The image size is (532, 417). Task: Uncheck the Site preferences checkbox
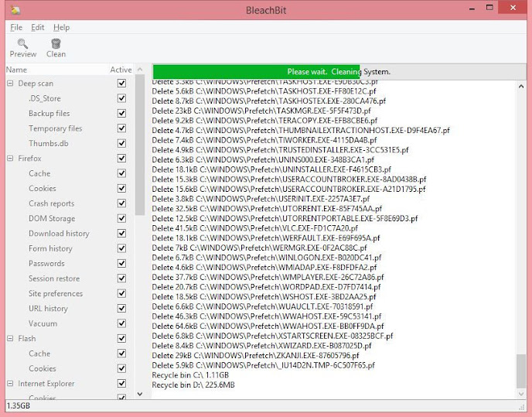pyautogui.click(x=121, y=293)
